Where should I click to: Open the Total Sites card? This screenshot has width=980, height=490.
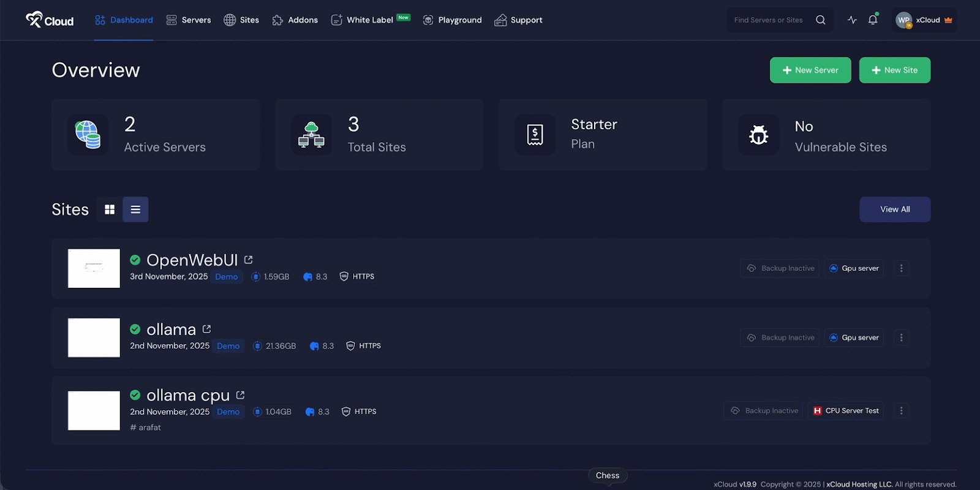[x=379, y=135]
